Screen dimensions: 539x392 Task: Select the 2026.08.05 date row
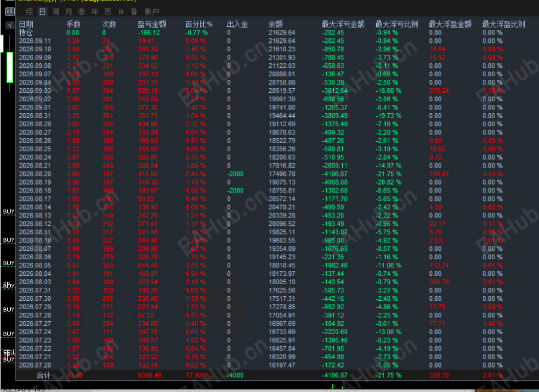[35, 265]
